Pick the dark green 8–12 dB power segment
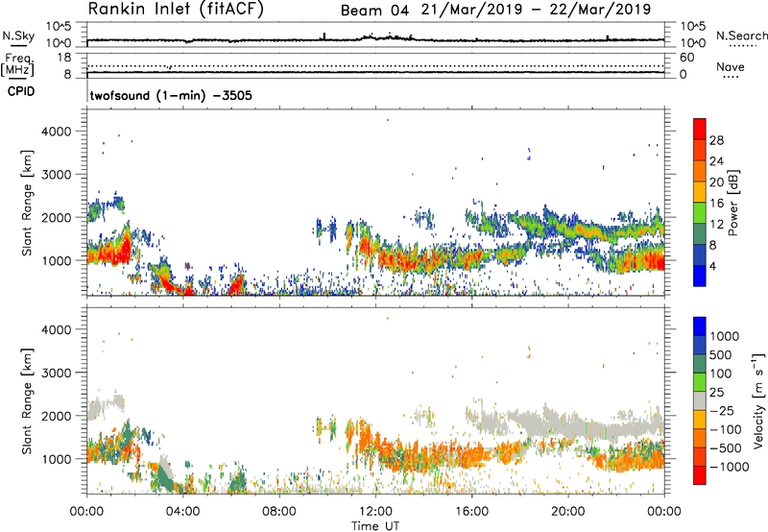 coord(700,234)
